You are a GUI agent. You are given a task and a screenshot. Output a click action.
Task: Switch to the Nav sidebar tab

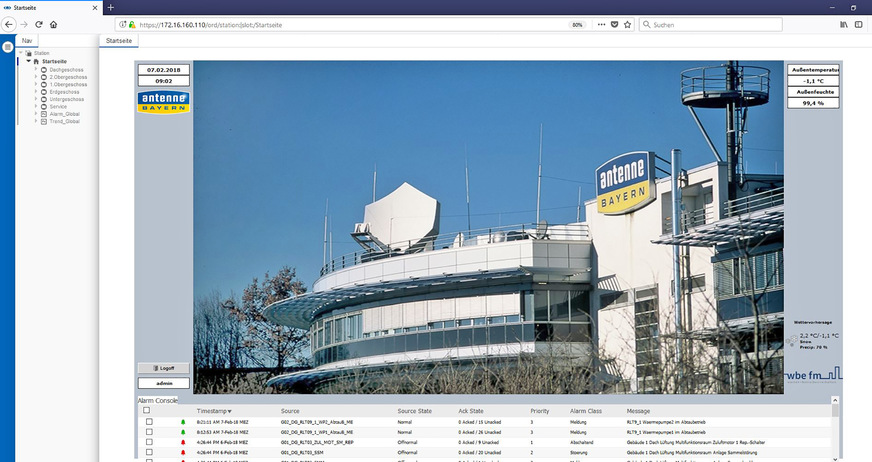(x=27, y=41)
